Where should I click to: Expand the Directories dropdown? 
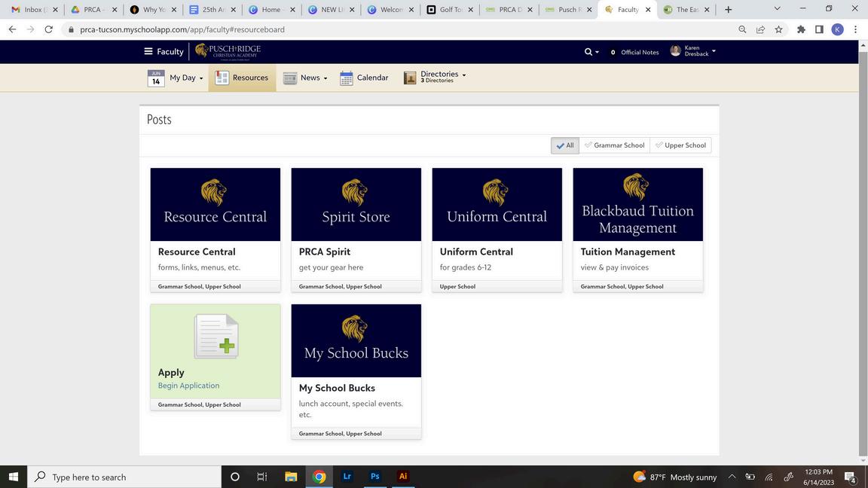[464, 75]
